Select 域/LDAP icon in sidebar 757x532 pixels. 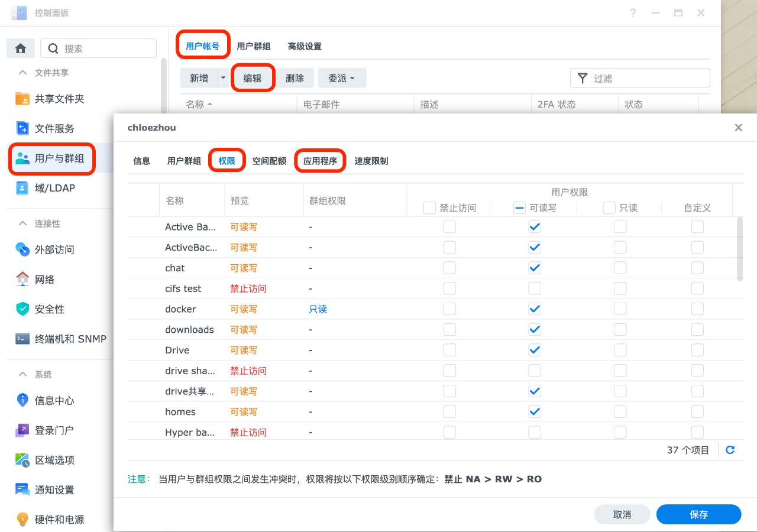point(22,188)
